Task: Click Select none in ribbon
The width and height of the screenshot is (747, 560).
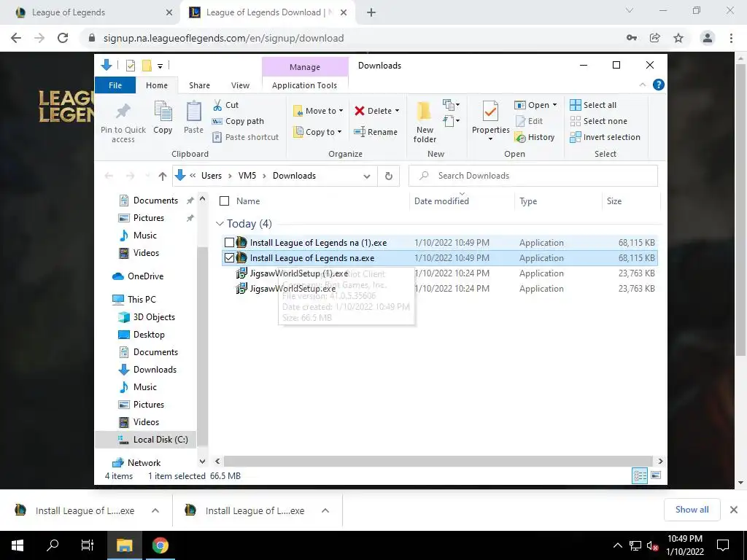Action: click(x=599, y=121)
